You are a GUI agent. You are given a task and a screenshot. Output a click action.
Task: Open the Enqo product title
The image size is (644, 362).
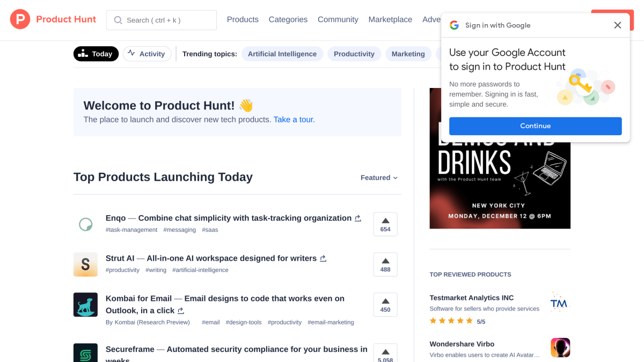click(x=229, y=218)
